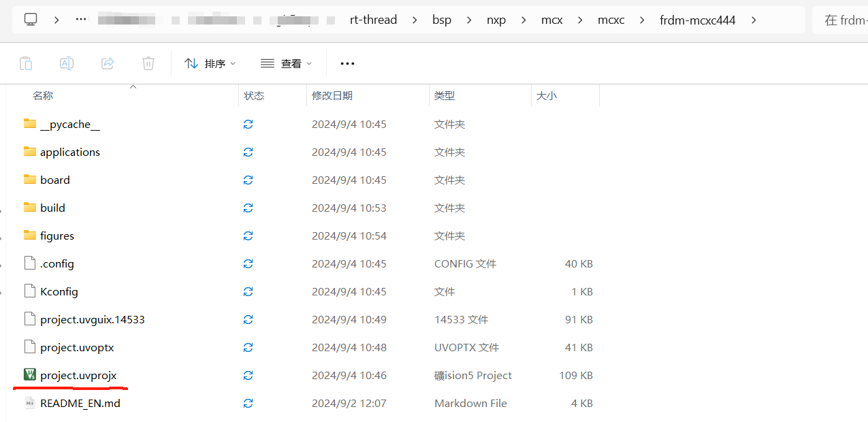The image size is (868, 422).
Task: Click the search box at top right
Action: coord(843,20)
